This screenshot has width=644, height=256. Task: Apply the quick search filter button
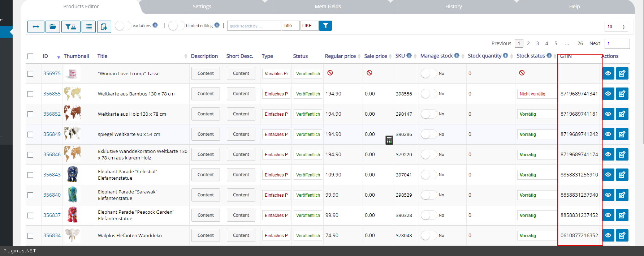tap(325, 26)
